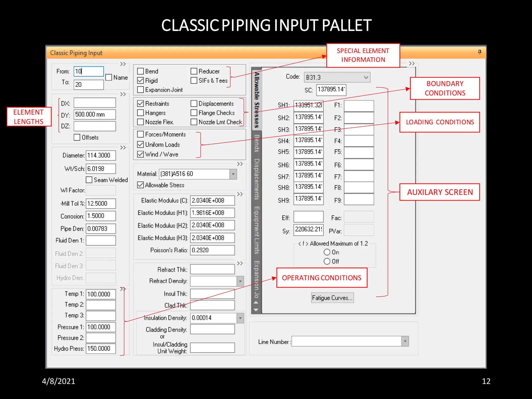The width and height of the screenshot is (532, 399).
Task: Click the pin icon in Classic Piping Input title bar
Action: coord(480,52)
